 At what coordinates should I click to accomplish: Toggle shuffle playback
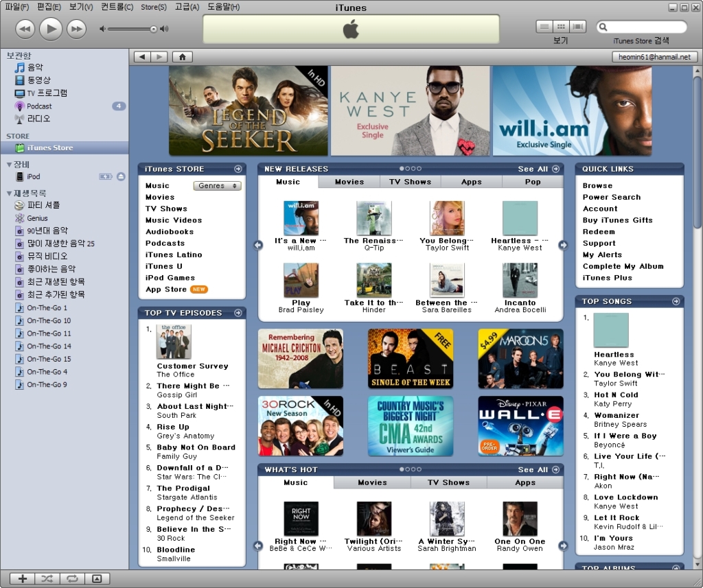point(47,578)
